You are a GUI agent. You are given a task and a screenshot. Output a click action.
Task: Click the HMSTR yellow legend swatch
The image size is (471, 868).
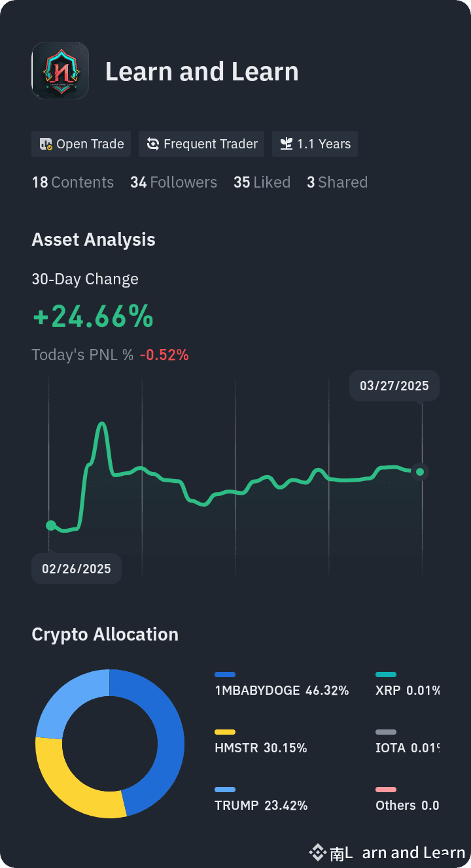coord(225,732)
